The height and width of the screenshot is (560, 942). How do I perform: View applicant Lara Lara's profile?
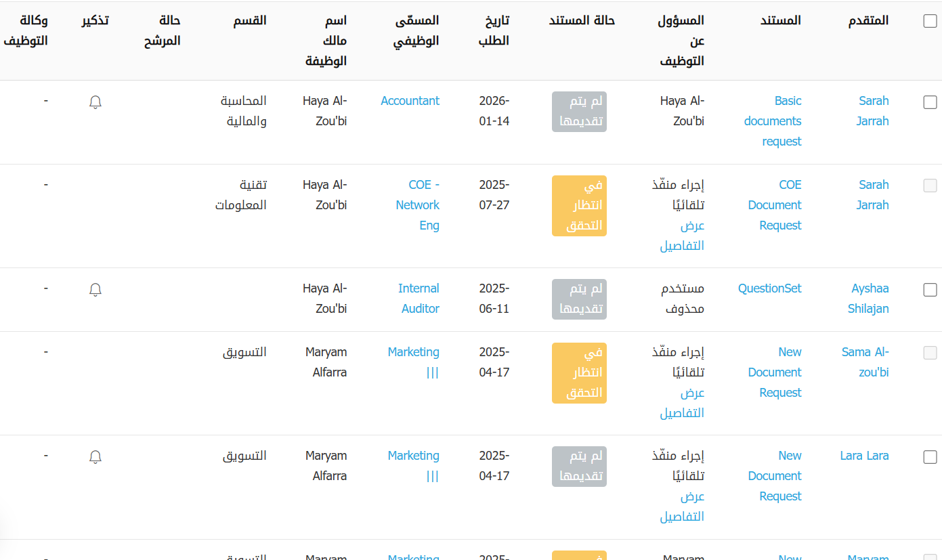pyautogui.click(x=864, y=456)
